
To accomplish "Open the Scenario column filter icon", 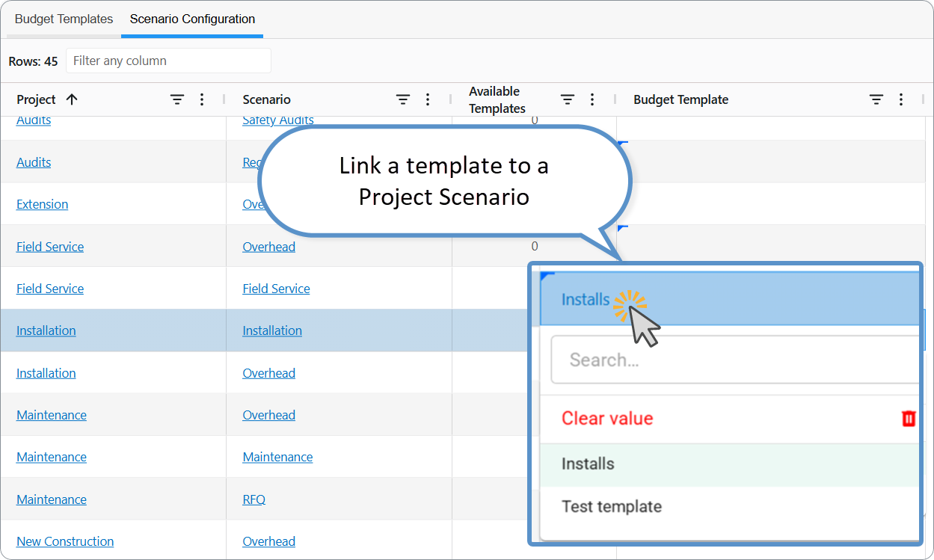I will pos(403,99).
